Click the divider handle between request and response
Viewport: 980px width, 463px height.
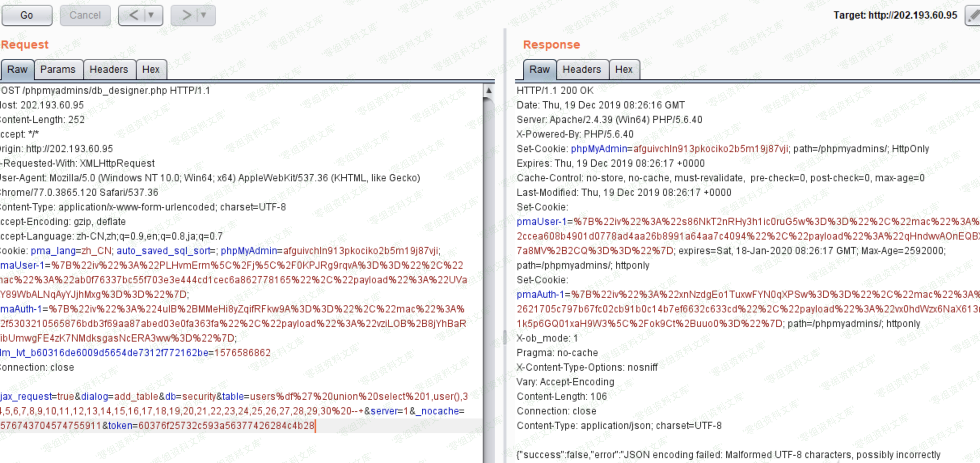pyautogui.click(x=505, y=337)
